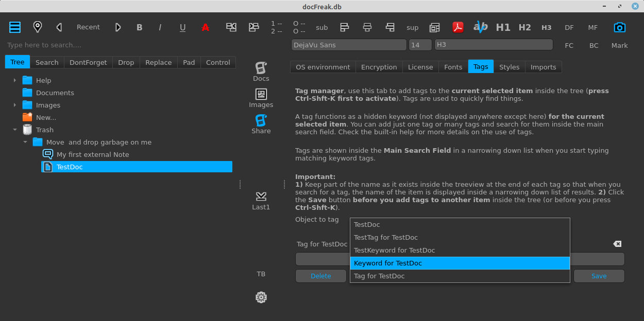Go back with the left arrow
The height and width of the screenshot is (321, 644).
coord(59,27)
